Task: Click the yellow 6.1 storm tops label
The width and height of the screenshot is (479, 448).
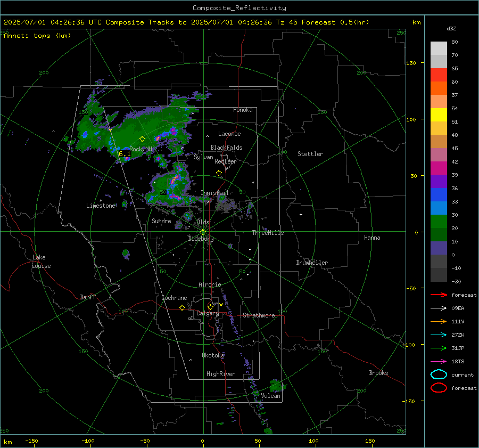Action: tap(125, 154)
